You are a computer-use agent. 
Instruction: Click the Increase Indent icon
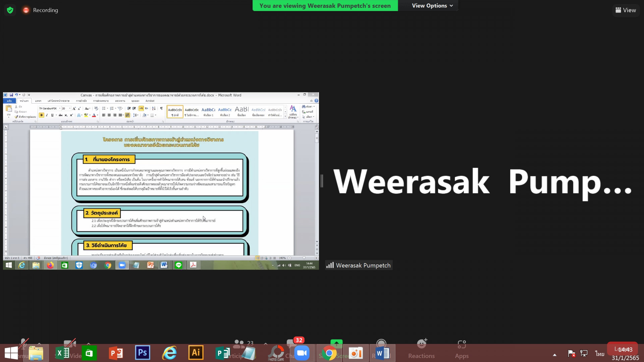point(134,108)
